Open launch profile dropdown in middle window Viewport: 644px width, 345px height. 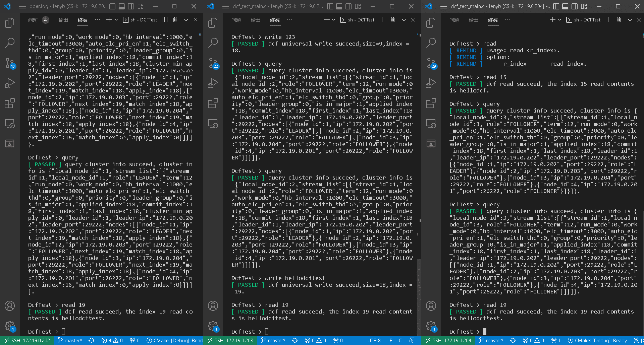[x=334, y=20]
